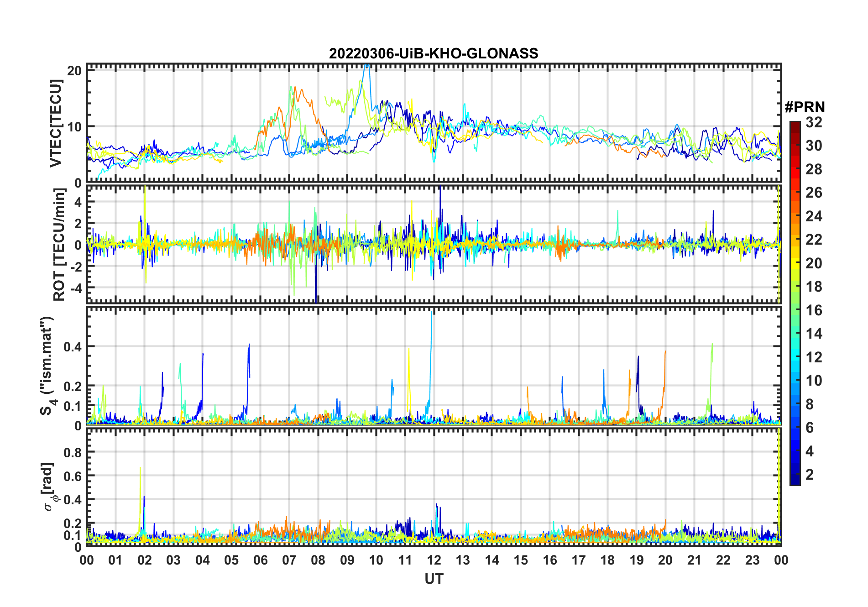Click the dark blue bottom of the PRN colorbar

pyautogui.click(x=795, y=480)
